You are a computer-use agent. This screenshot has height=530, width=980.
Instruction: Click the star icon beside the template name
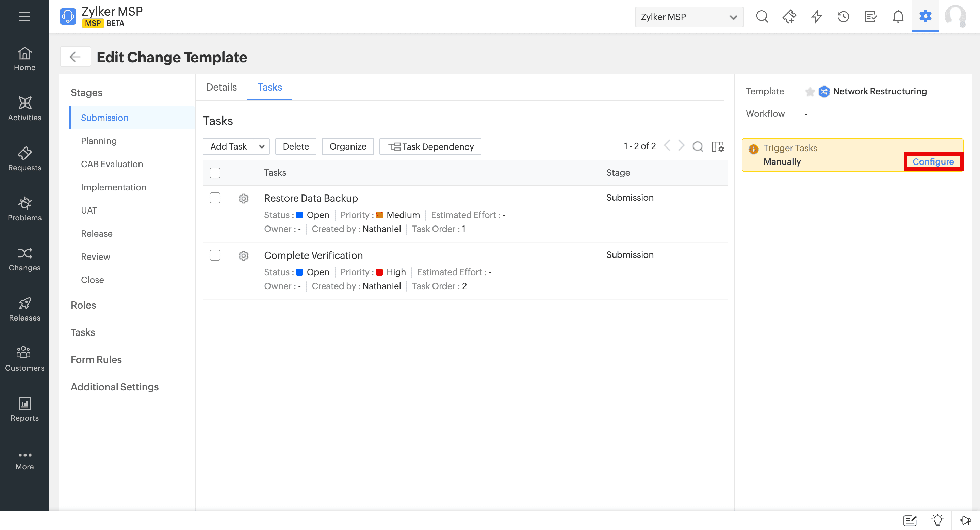810,91
